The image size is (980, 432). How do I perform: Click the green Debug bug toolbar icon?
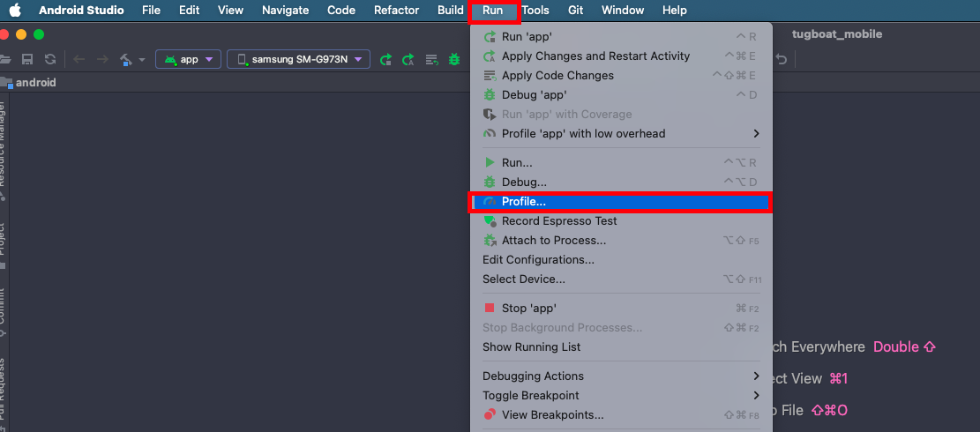pyautogui.click(x=454, y=59)
